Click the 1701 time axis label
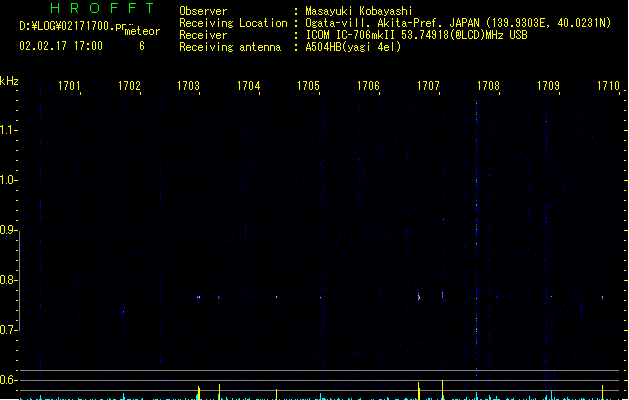Image resolution: width=629 pixels, height=400 pixels. 69,86
